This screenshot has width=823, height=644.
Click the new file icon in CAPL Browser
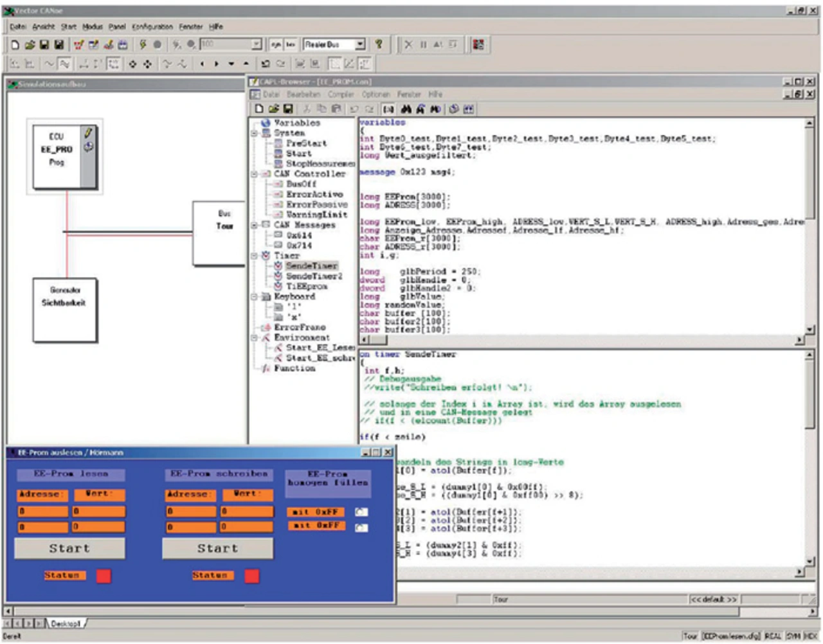[259, 109]
